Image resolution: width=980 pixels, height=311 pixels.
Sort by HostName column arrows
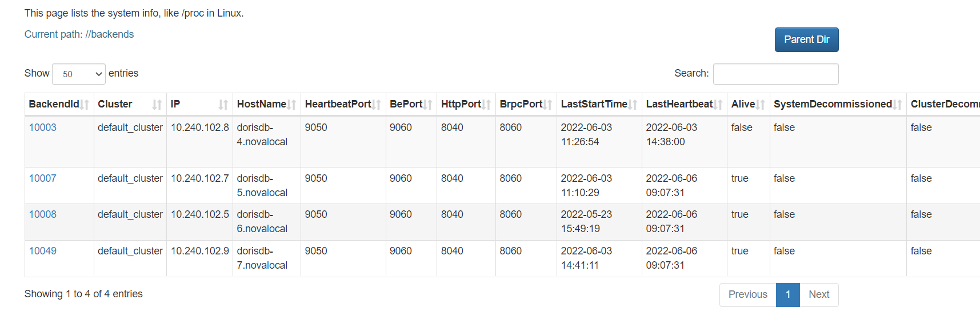[x=292, y=105]
